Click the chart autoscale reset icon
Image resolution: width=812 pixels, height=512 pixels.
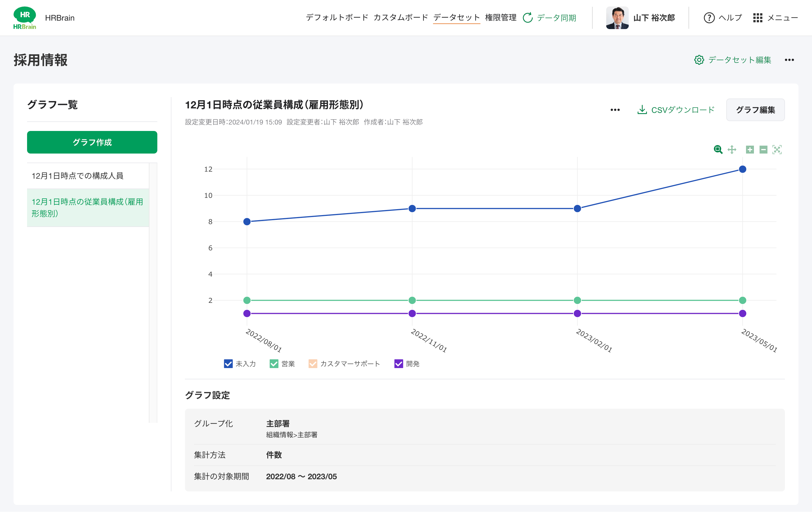[777, 150]
